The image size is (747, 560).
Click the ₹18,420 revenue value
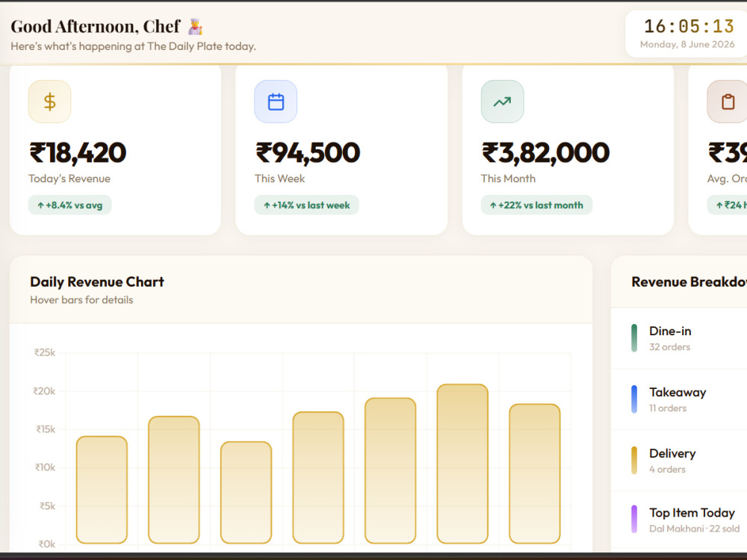78,153
